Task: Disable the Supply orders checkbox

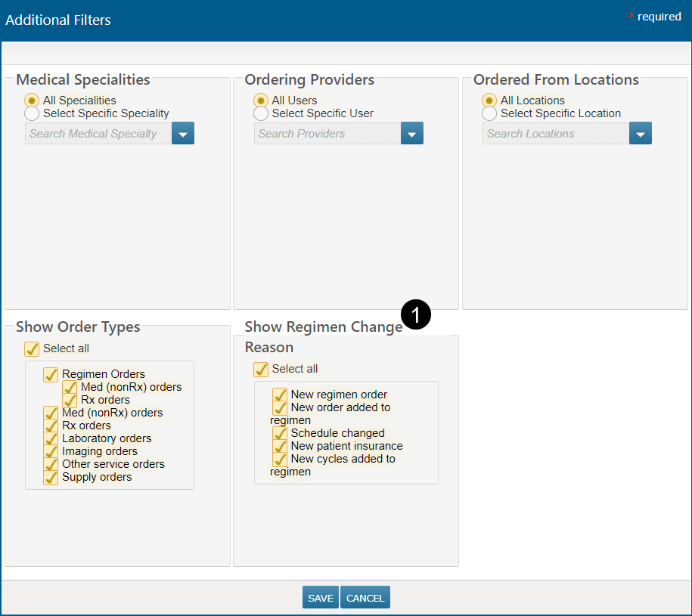Action: click(x=51, y=477)
